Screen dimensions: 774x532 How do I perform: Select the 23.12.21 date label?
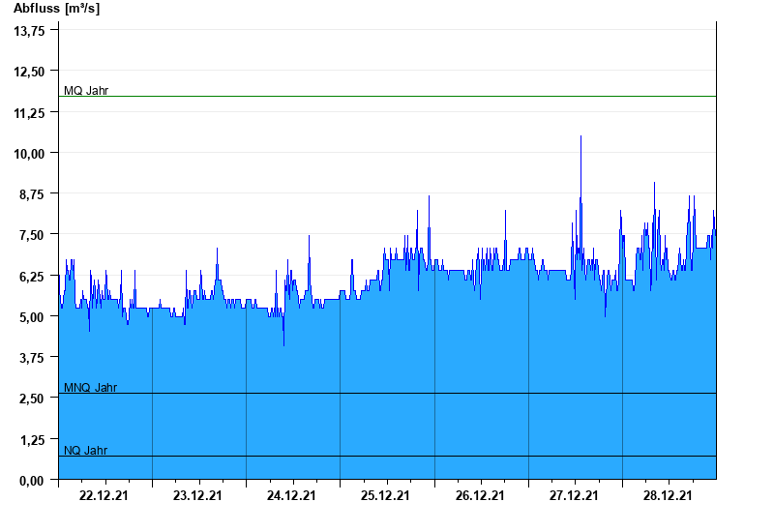197,495
